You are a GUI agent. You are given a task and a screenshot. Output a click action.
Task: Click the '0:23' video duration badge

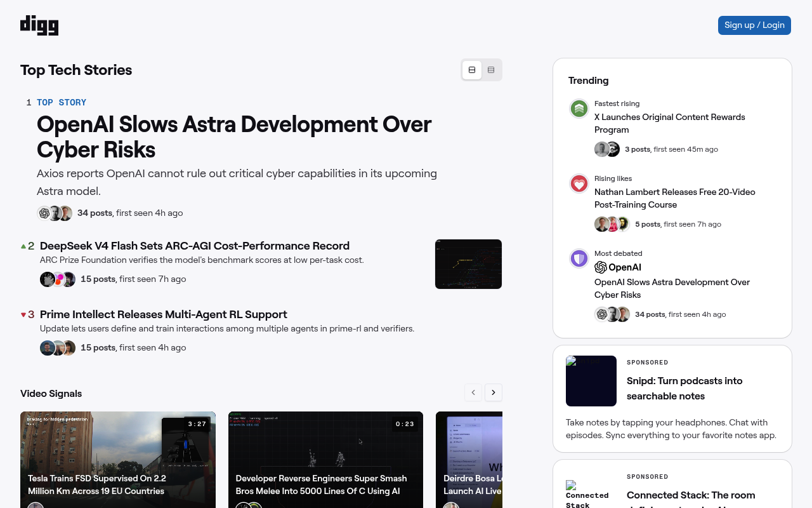click(x=405, y=424)
